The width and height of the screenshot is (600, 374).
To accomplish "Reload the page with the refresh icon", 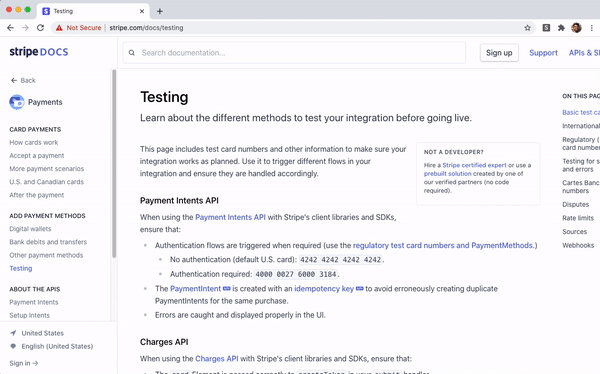I will click(40, 28).
